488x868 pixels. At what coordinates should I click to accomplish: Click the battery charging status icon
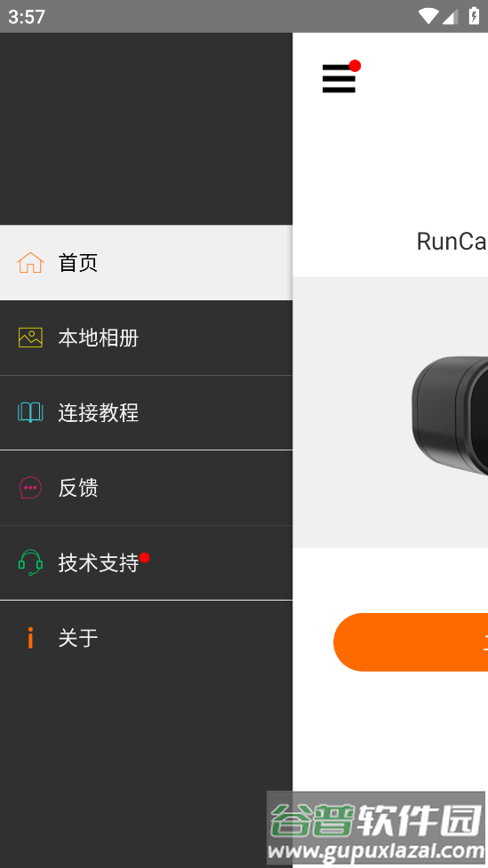tap(474, 15)
